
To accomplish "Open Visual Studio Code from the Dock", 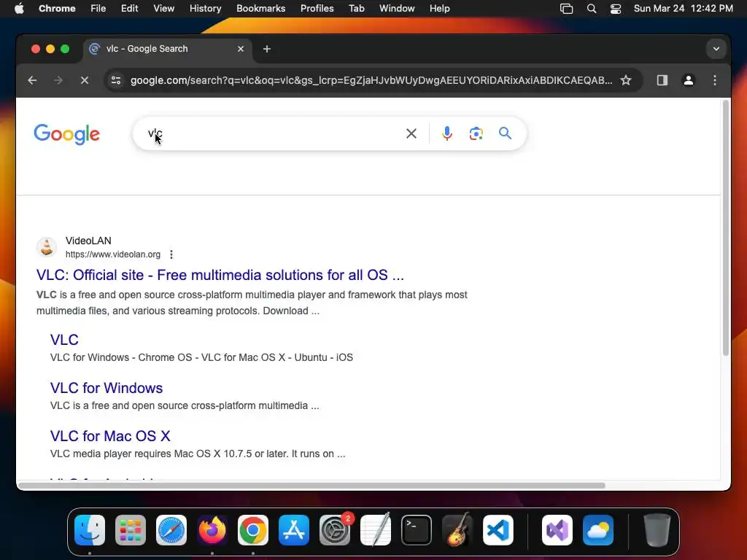I will click(498, 530).
